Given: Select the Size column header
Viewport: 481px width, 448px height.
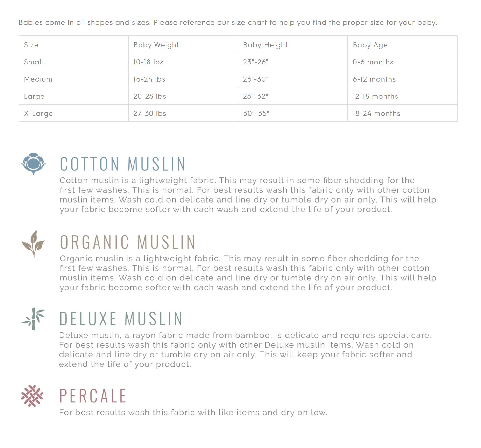Looking at the screenshot, I should click(31, 45).
